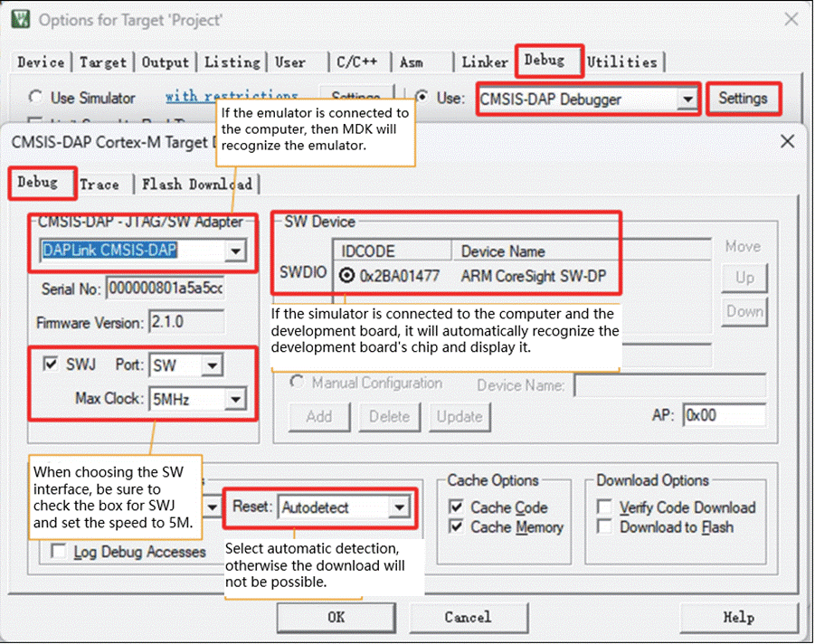Select the Use hardware debugger radio button
Viewport: 815px width, 644px height.
pyautogui.click(x=422, y=97)
